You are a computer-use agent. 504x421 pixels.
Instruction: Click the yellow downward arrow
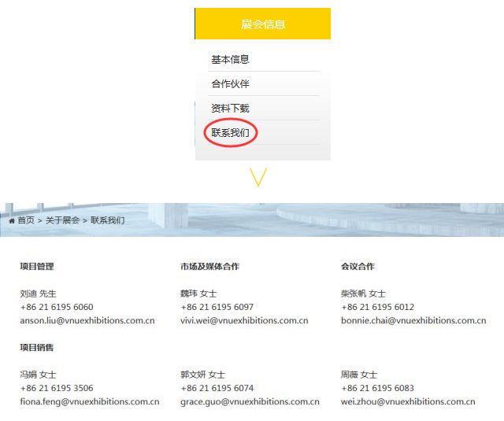click(258, 177)
